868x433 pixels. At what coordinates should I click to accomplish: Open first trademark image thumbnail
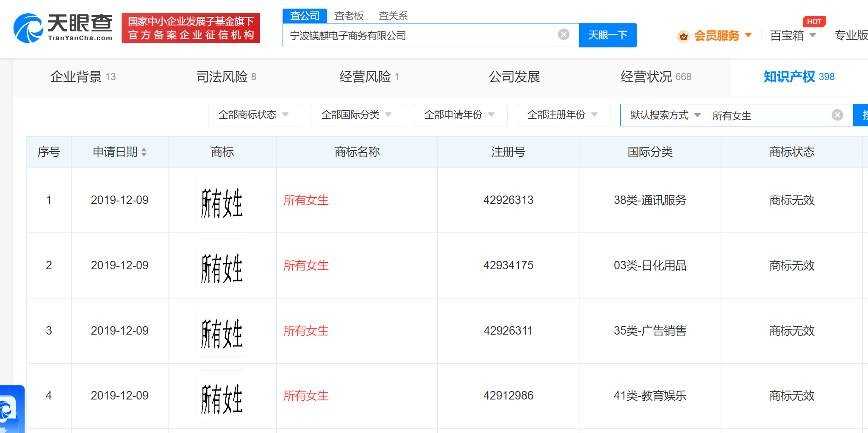[222, 201]
